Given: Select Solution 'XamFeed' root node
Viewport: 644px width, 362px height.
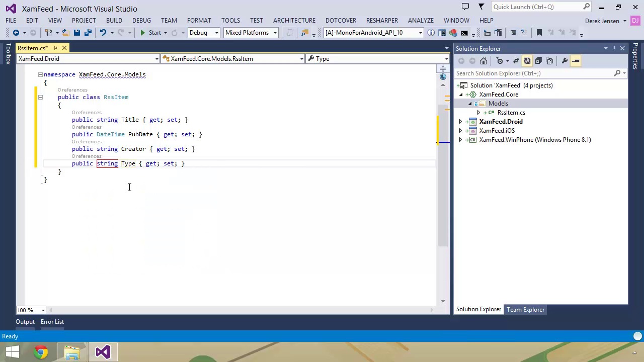Looking at the screenshot, I should pos(511,85).
